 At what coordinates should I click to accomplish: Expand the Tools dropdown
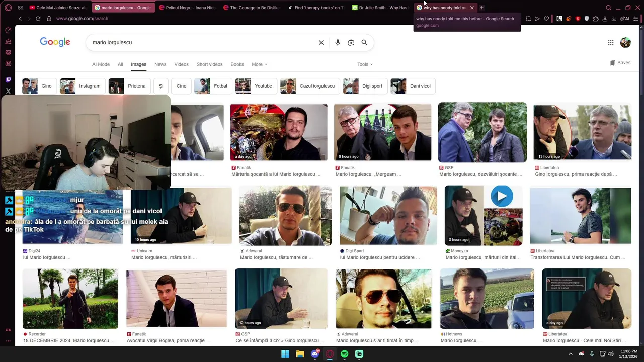click(x=365, y=64)
